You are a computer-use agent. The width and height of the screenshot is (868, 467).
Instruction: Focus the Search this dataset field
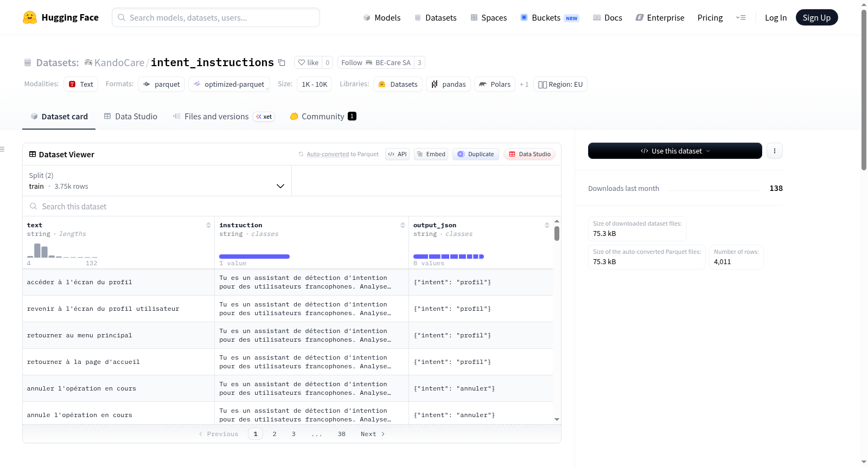(292, 206)
